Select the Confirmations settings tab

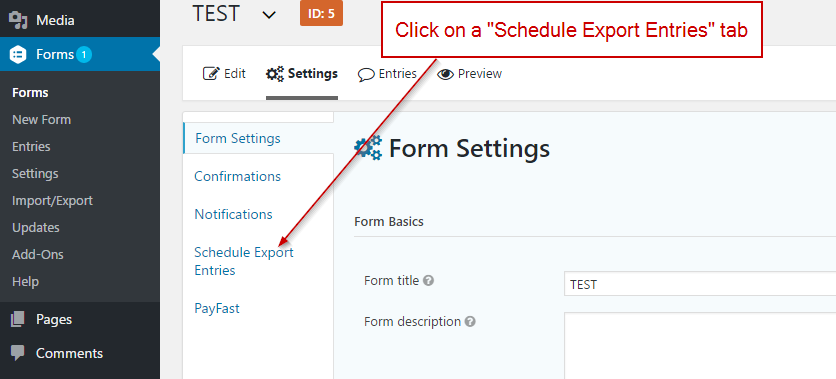pos(237,176)
